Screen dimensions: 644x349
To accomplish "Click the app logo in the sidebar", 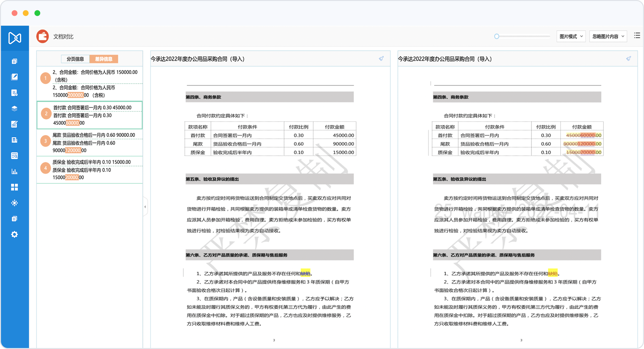I will 15,38.
